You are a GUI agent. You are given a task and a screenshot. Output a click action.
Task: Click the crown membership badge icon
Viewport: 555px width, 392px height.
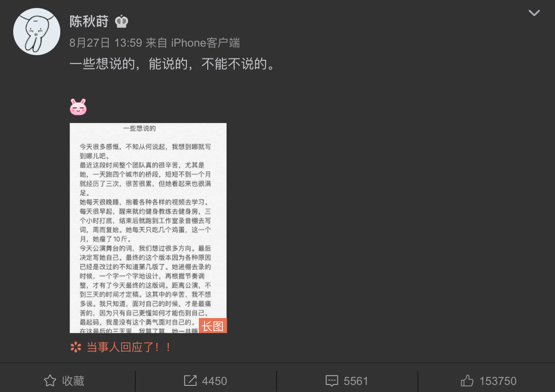click(x=122, y=22)
